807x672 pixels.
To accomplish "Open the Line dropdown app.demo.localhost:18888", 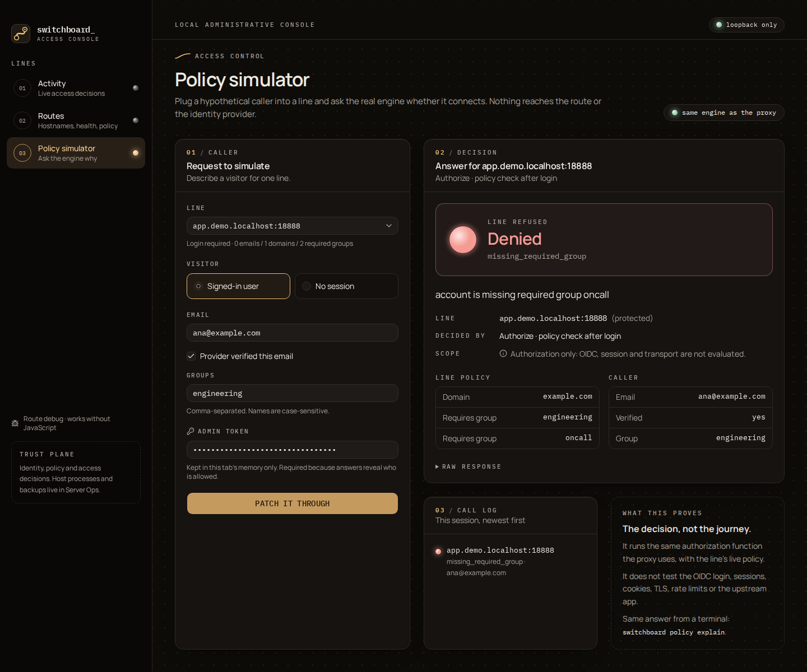I will coord(293,226).
